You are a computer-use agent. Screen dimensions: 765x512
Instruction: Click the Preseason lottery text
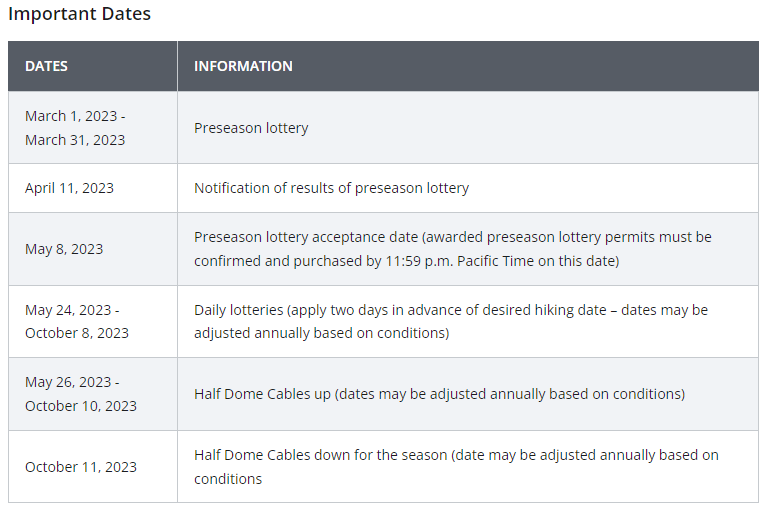pos(251,128)
